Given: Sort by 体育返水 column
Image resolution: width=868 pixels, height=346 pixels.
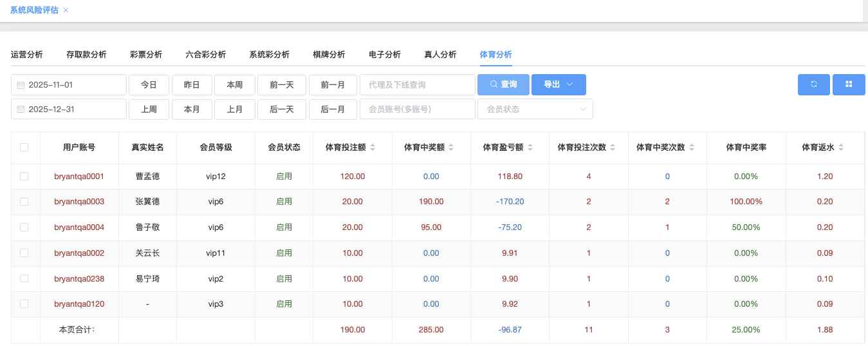Looking at the screenshot, I should pos(840,148).
